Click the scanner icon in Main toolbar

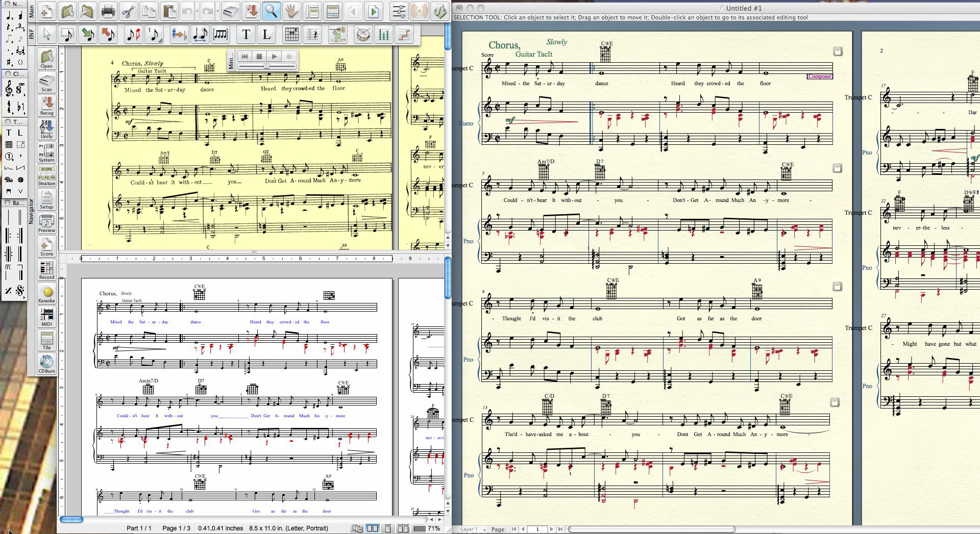click(230, 11)
